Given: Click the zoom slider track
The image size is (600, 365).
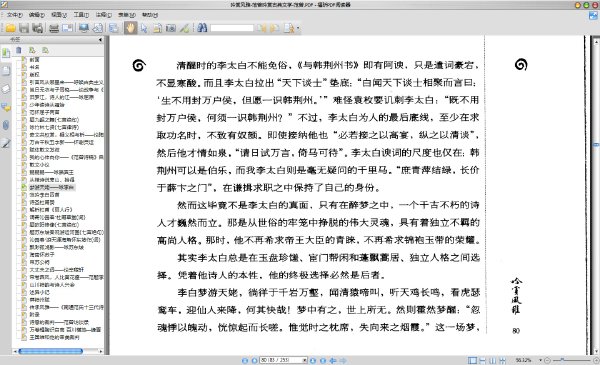Looking at the screenshot, I should 572,360.
